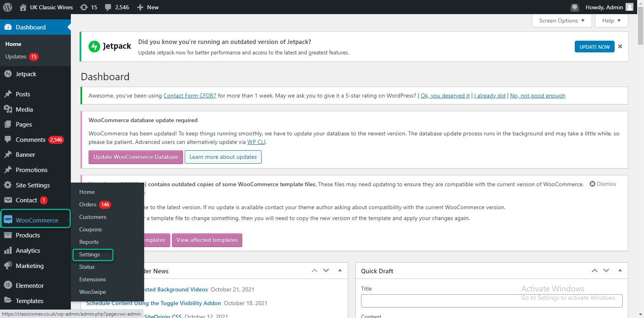This screenshot has height=318, width=644.
Task: Click the 'I already did' link
Action: 490,96
